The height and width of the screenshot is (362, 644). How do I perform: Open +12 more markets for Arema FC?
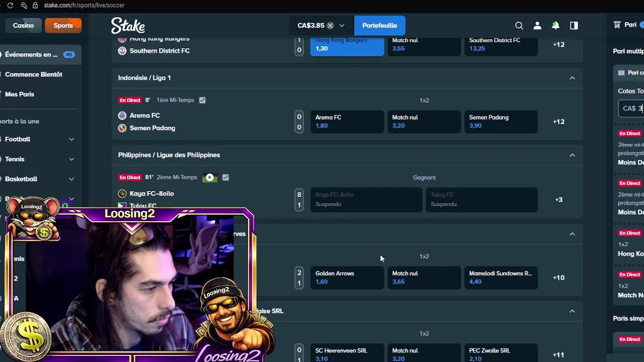(x=558, y=122)
